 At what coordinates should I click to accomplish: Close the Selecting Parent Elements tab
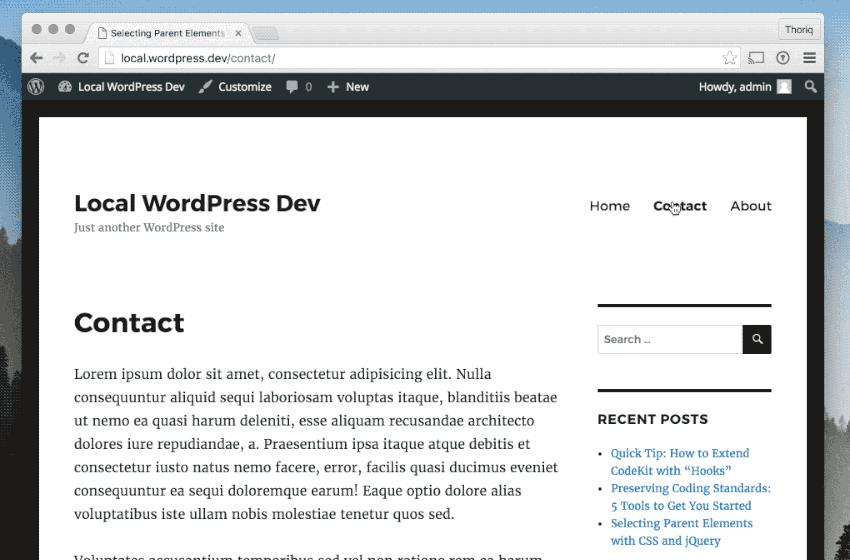point(238,33)
